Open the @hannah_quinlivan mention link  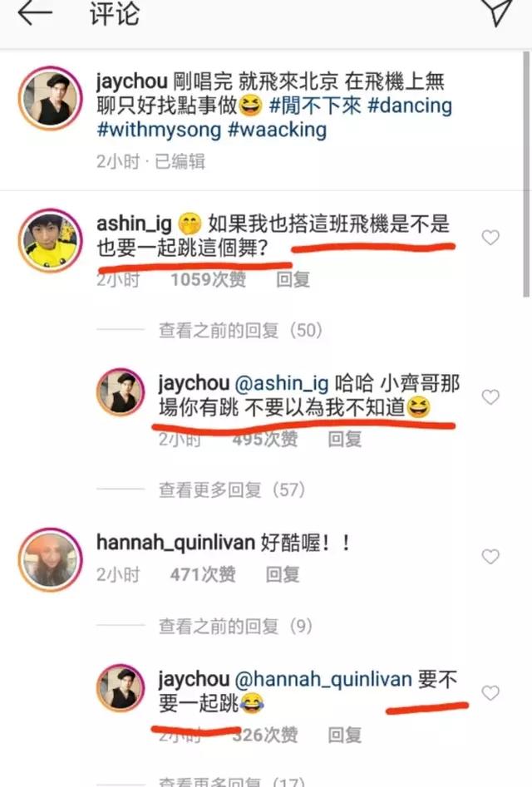[323, 679]
